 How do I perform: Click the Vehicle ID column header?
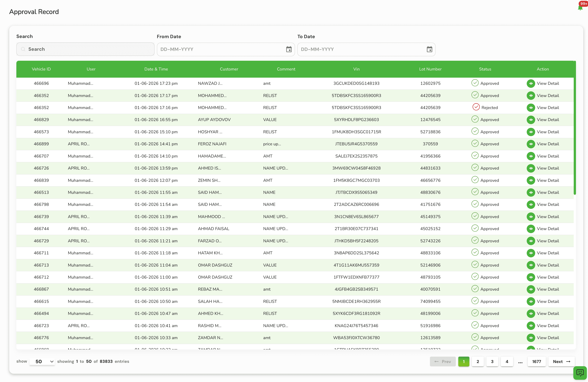click(41, 69)
